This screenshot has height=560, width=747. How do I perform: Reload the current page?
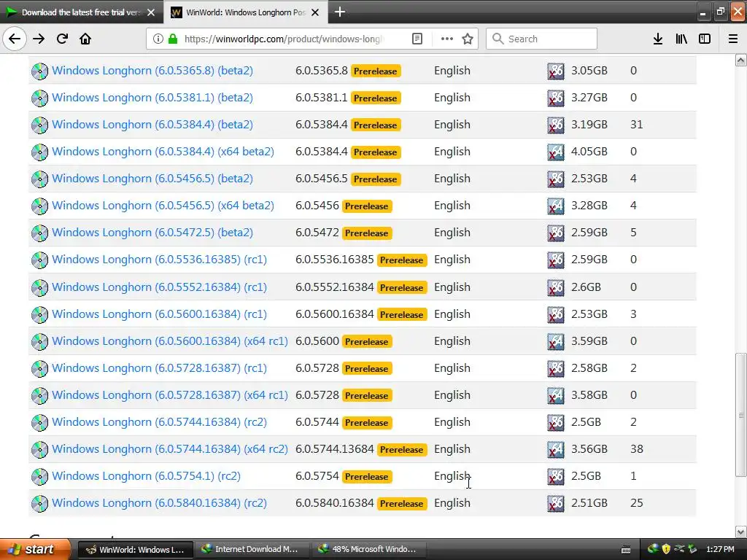pyautogui.click(x=62, y=39)
